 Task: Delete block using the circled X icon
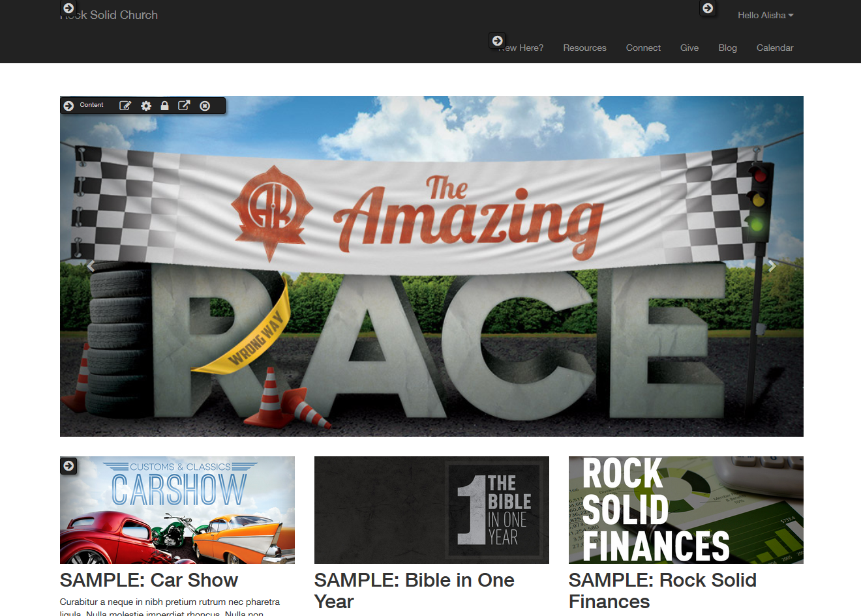(x=205, y=106)
